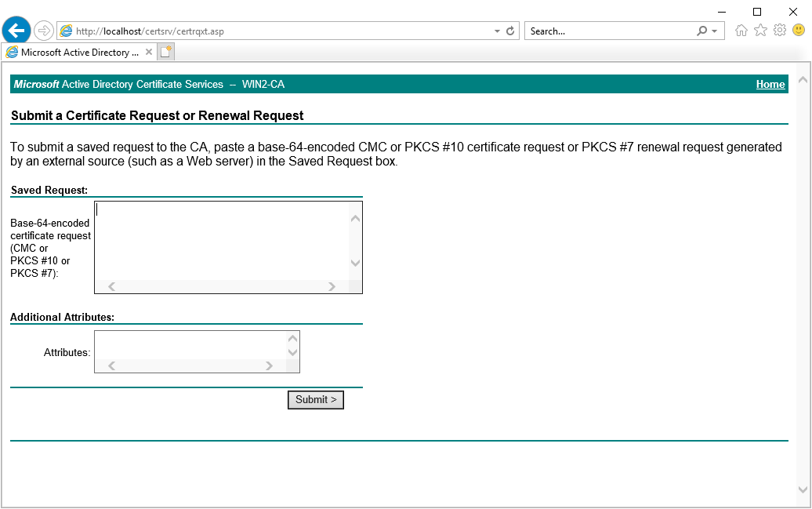Screen dimensions: 812x509
Task: Click the 'Submit a Certificate Request or Renewal Request' heading
Action: pos(158,115)
